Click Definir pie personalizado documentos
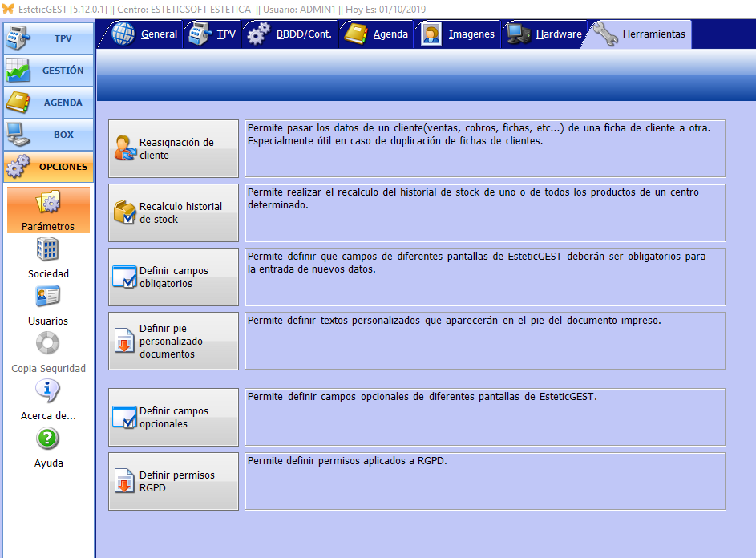The width and height of the screenshot is (756, 558). click(174, 341)
